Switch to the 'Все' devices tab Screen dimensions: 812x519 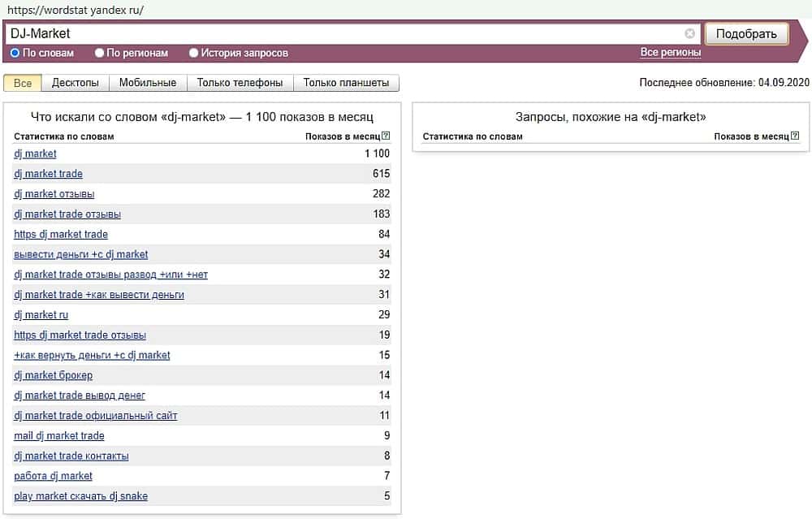(22, 83)
